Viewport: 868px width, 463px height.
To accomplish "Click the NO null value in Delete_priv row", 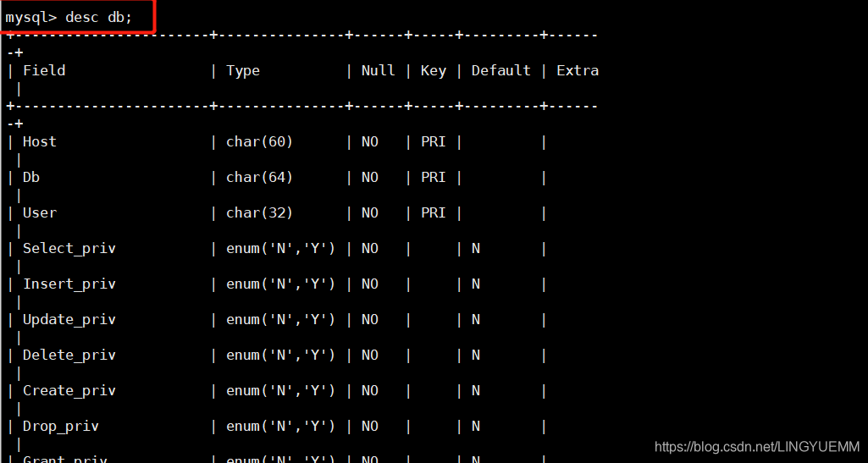I will (370, 355).
